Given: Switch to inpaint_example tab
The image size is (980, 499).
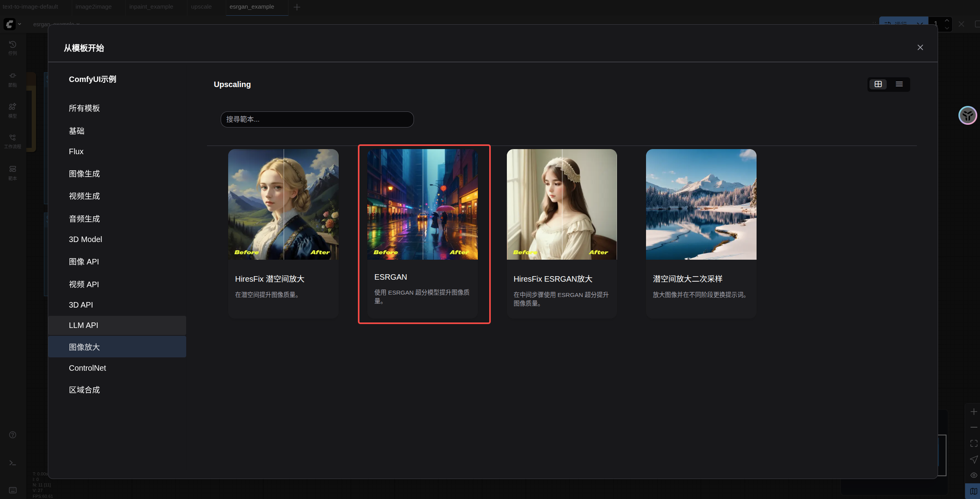Looking at the screenshot, I should coord(151,7).
